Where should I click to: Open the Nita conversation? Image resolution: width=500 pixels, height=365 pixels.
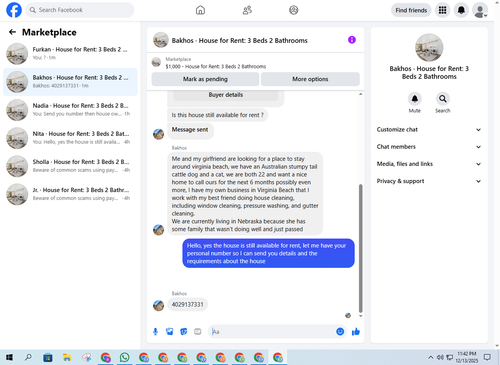pyautogui.click(x=70, y=138)
